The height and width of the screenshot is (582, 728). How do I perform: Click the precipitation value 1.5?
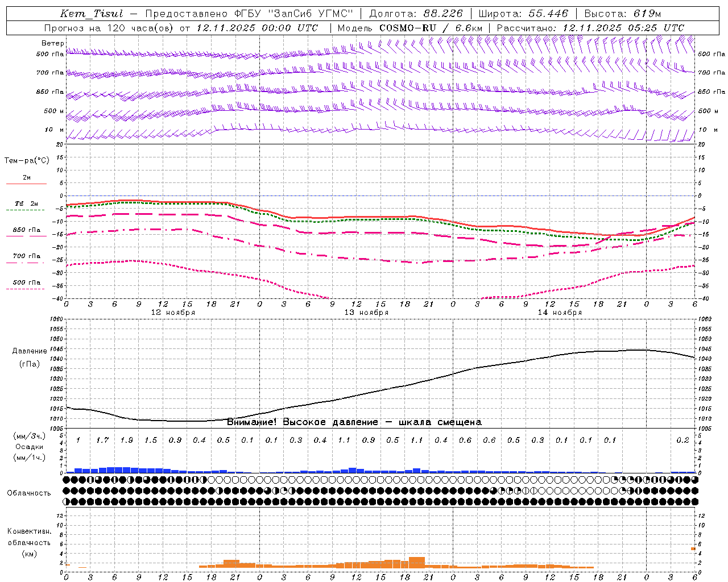151,440
